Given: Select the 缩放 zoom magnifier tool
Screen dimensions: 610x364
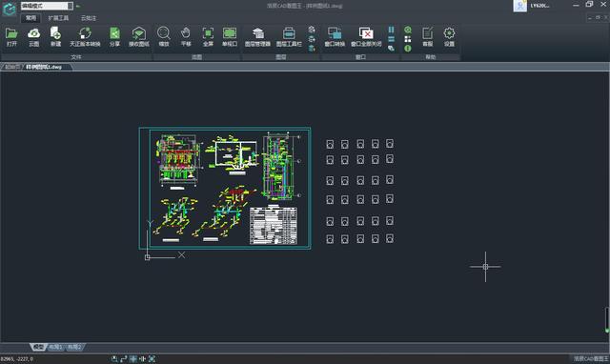Looking at the screenshot, I should pyautogui.click(x=164, y=37).
